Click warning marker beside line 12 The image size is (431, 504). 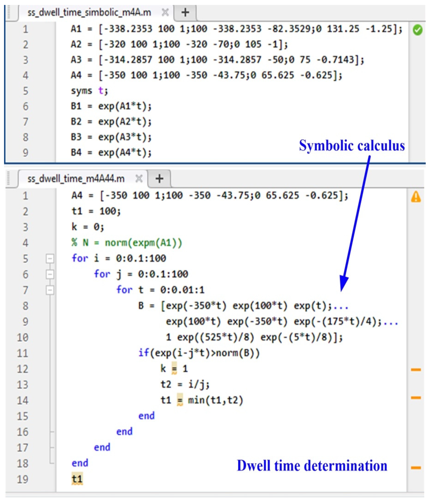(x=416, y=370)
